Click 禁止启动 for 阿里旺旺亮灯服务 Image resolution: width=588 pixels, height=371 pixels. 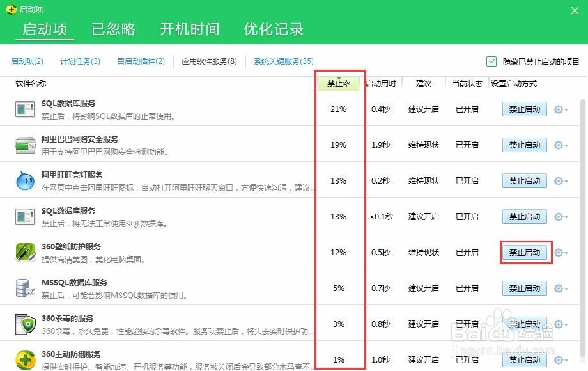(x=524, y=181)
